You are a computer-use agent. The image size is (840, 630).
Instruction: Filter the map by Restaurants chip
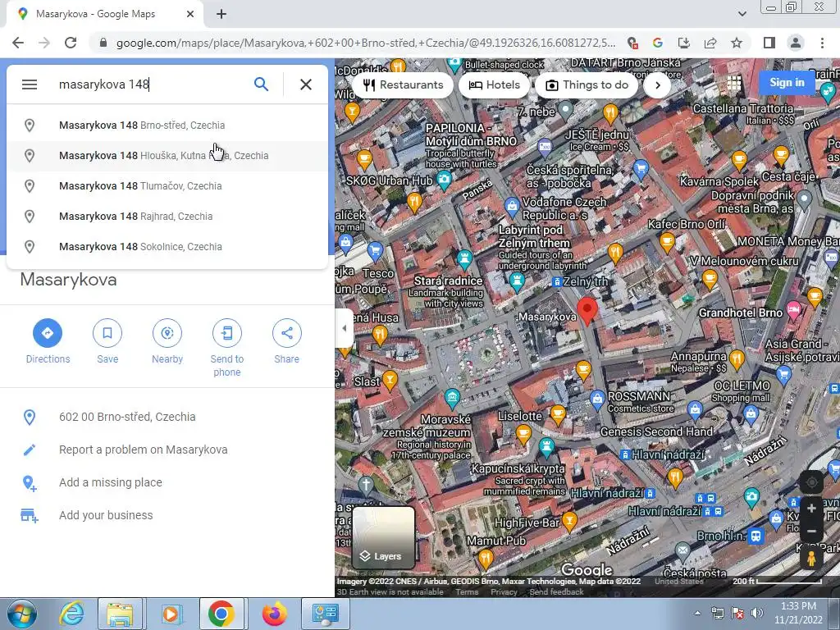coord(403,85)
